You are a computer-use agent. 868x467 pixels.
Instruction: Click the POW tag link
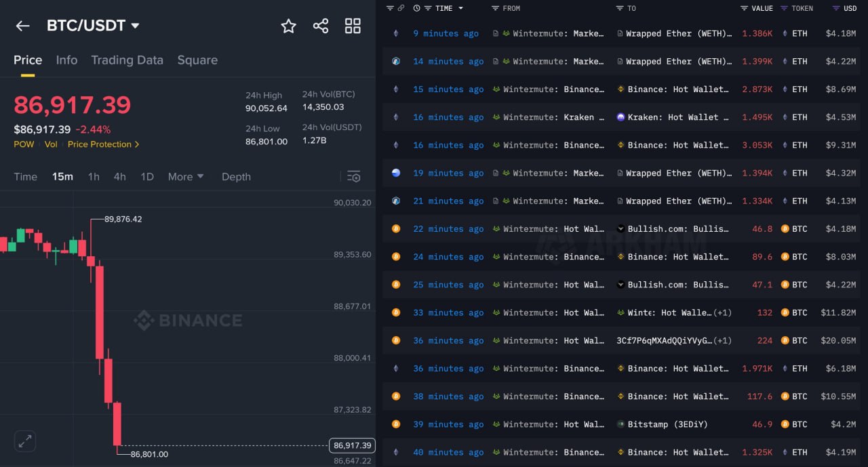pos(23,144)
